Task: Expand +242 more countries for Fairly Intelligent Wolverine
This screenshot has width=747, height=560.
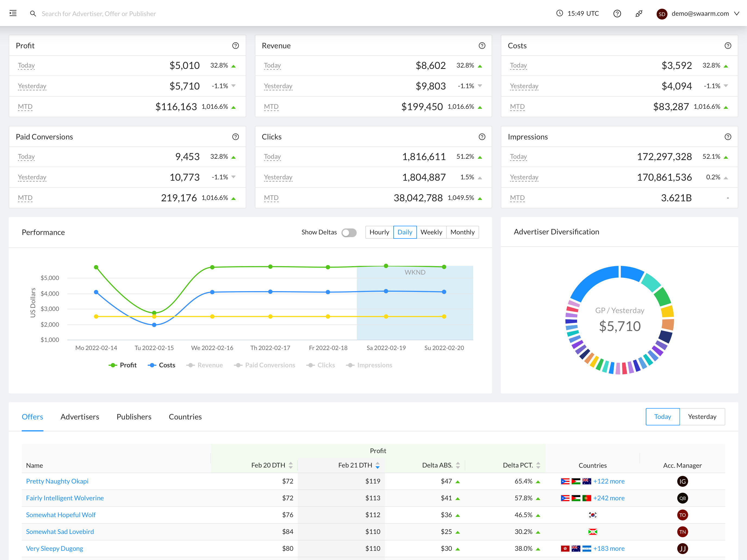Action: [609, 498]
